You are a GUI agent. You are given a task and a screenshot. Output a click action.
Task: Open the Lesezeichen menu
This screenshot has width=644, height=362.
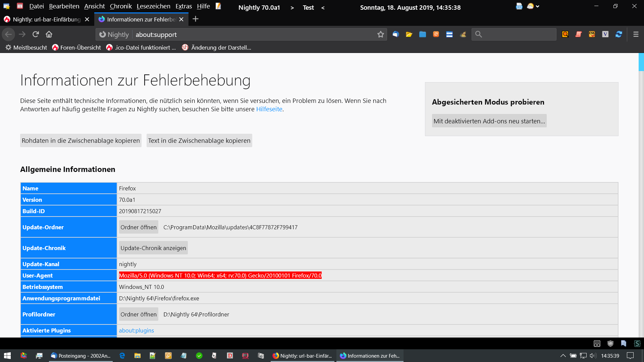tap(153, 6)
